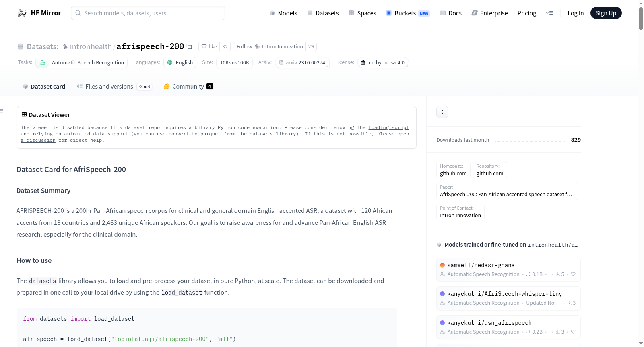Open the Pricing page
Viewport: 644px width, 347px height.
(x=527, y=13)
